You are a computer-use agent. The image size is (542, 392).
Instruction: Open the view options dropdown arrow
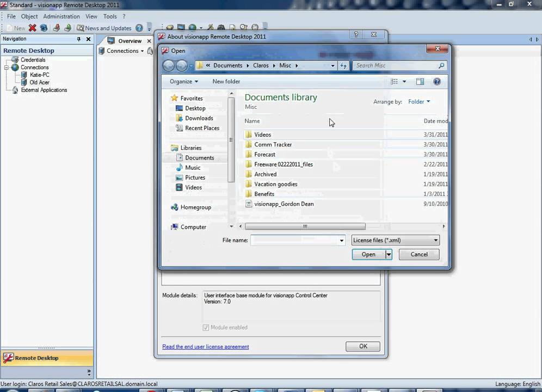[404, 82]
